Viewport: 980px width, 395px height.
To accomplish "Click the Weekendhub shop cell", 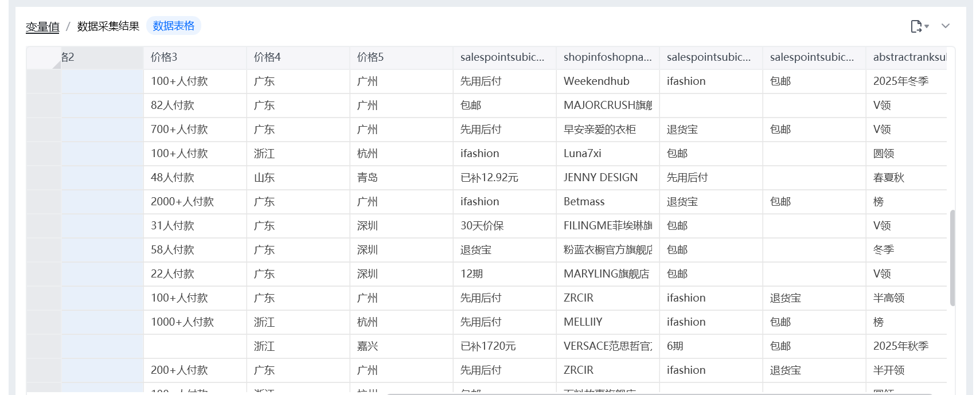I will coord(608,81).
